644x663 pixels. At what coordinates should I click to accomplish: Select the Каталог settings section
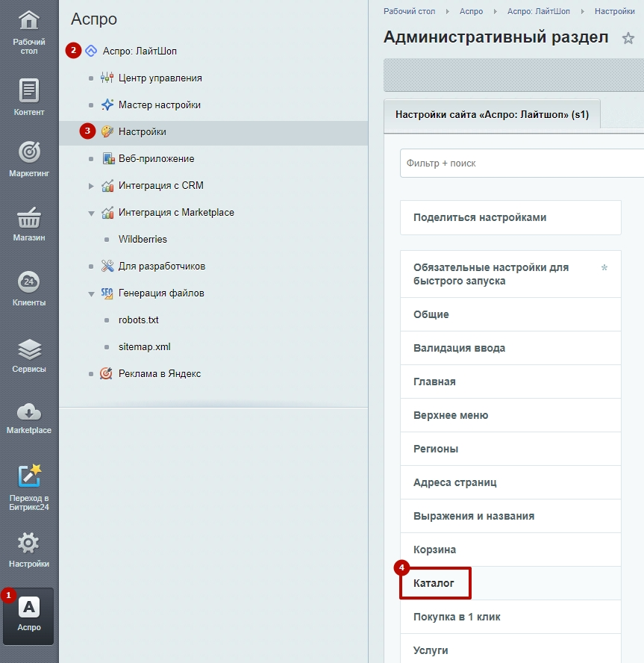434,583
